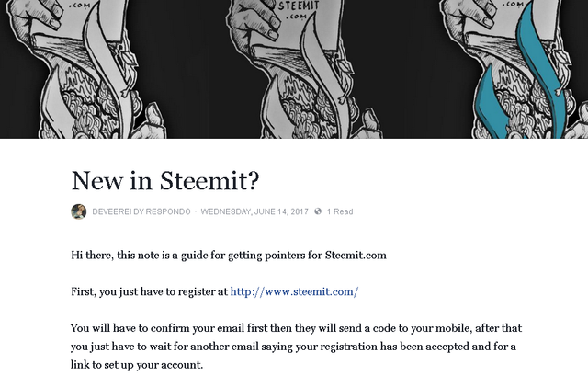
Task: Open the http://www.steemit.com/ link
Action: point(293,291)
